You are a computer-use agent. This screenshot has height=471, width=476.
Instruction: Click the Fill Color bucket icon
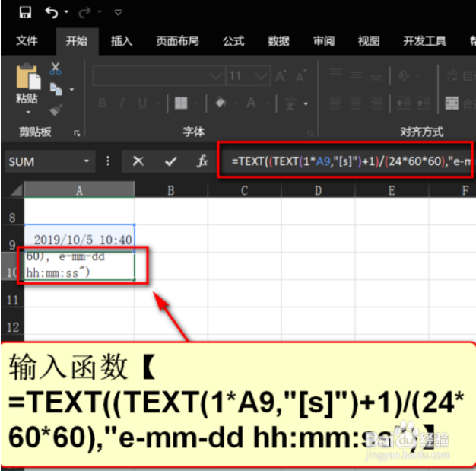221,103
